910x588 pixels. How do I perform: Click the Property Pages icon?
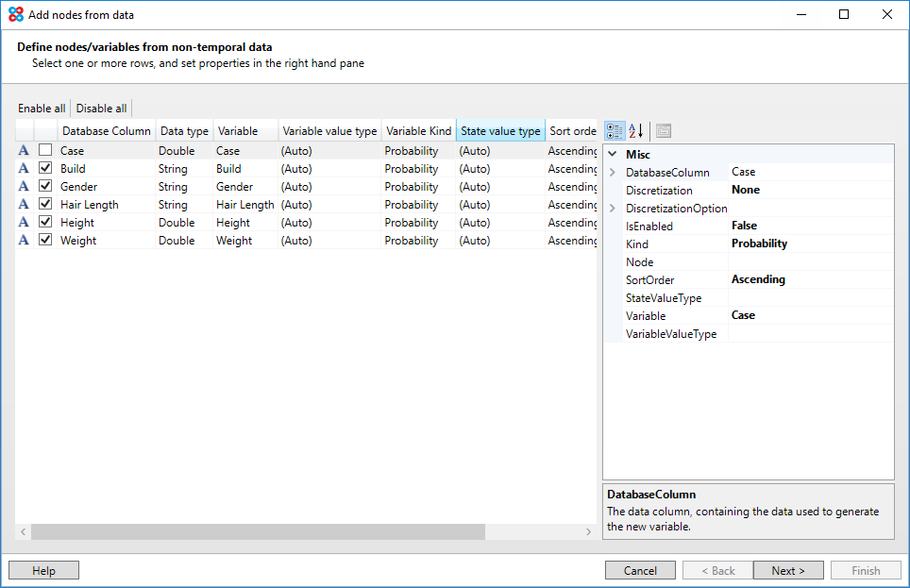pos(664,131)
